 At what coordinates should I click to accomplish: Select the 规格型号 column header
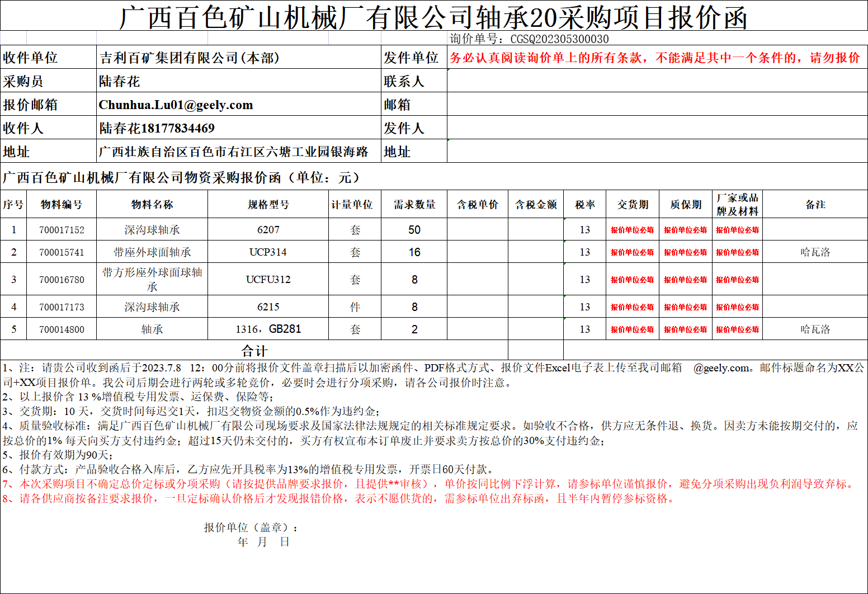(x=268, y=205)
